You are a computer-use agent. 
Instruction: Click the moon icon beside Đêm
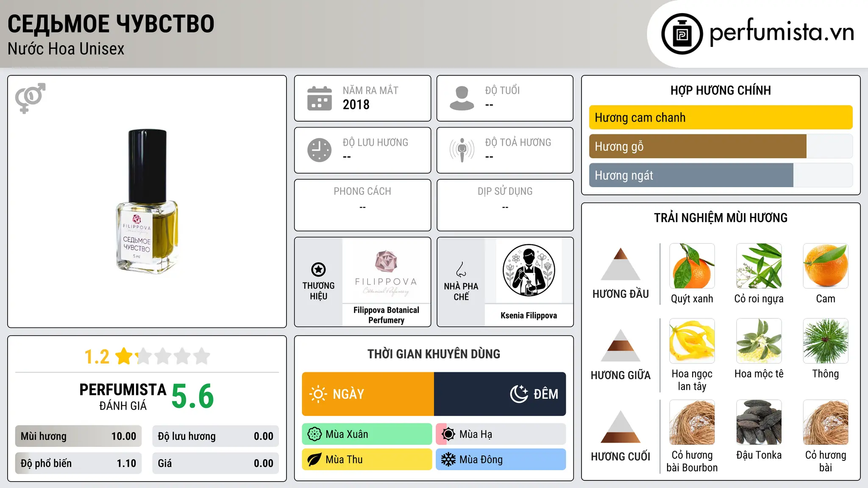point(519,394)
